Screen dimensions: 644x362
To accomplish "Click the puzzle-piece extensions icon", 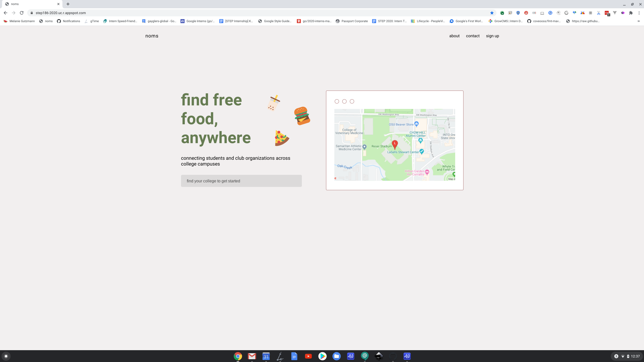I will click(x=631, y=13).
